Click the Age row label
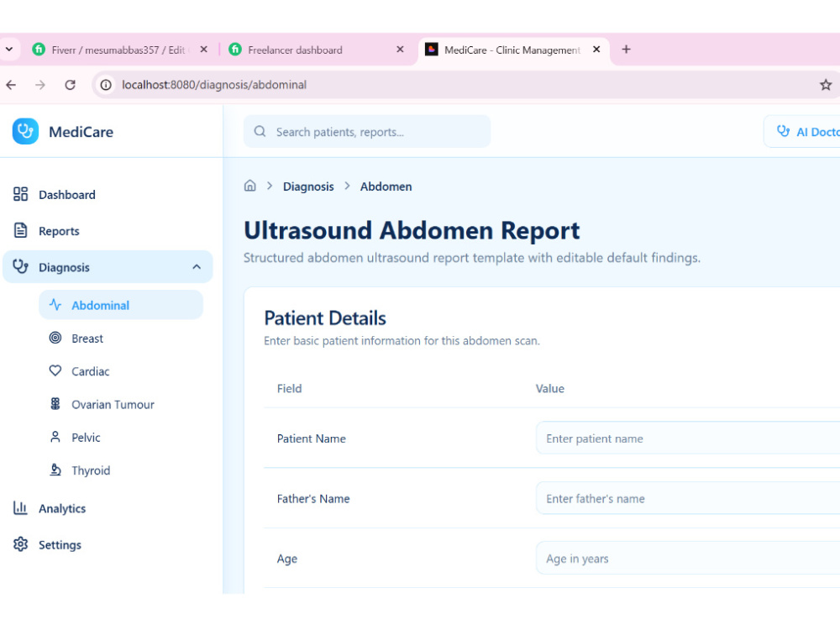 pos(287,559)
